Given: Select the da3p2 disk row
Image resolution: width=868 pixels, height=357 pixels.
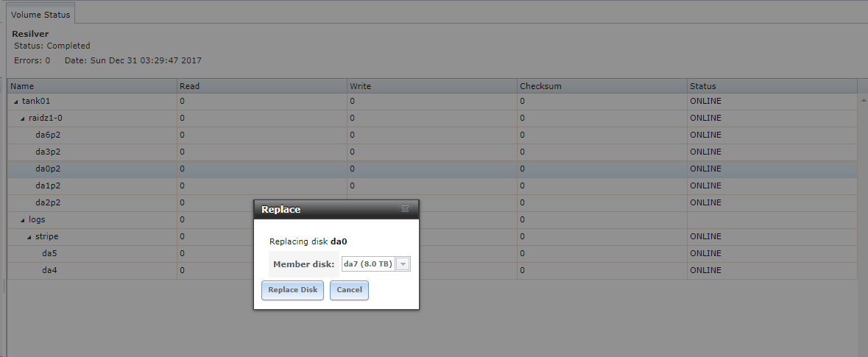Looking at the screenshot, I should [431, 152].
